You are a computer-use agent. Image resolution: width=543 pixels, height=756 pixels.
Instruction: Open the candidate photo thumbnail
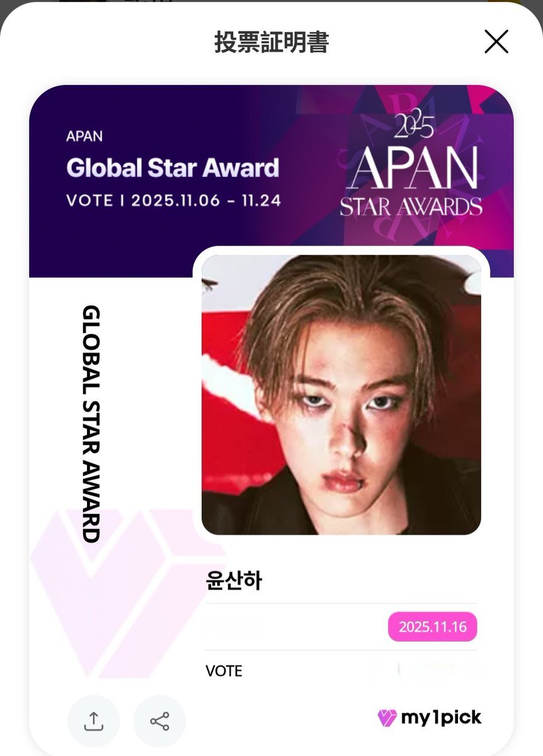point(341,395)
